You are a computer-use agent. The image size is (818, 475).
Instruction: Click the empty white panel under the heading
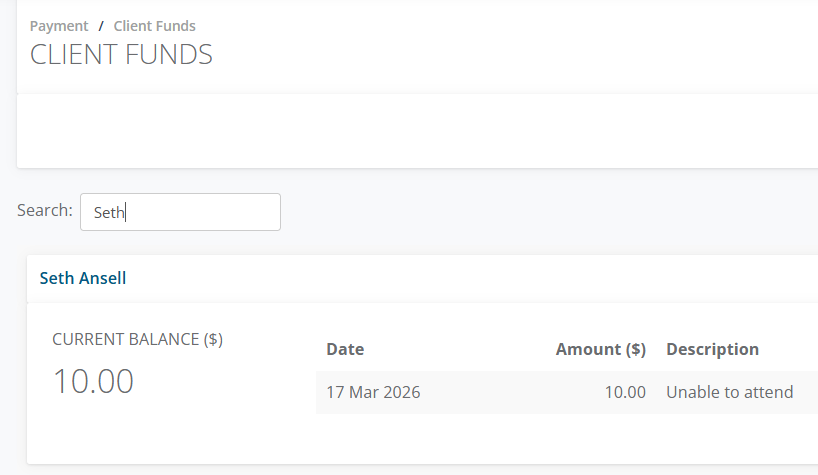tap(400, 130)
